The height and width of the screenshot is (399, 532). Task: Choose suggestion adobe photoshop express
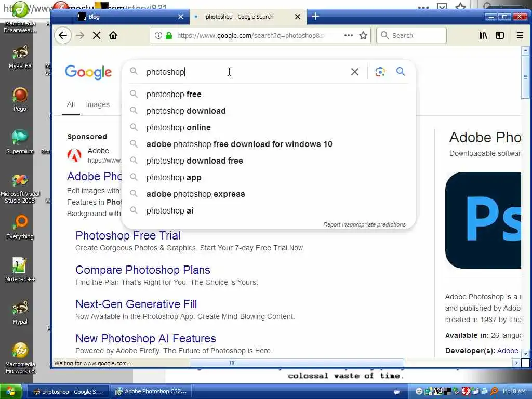(268, 194)
